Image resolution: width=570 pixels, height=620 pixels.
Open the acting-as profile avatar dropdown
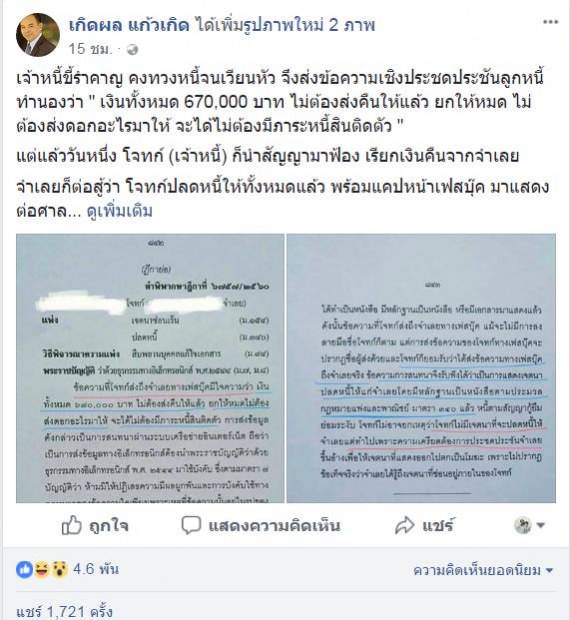pos(530,525)
